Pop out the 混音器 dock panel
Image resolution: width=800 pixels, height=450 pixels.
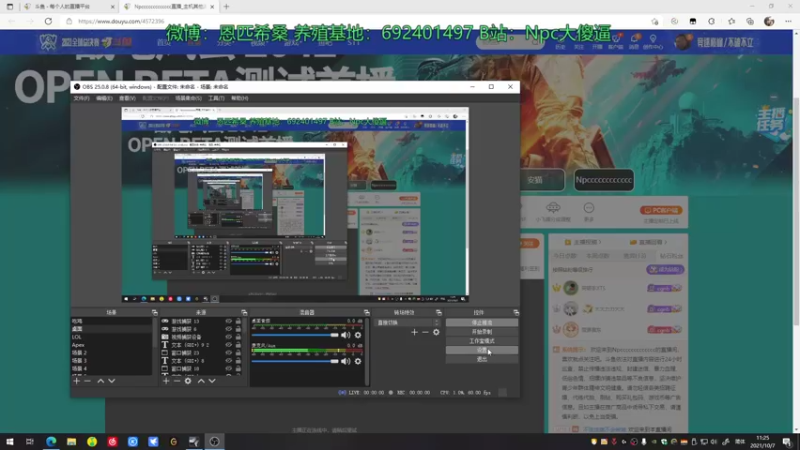(x=366, y=312)
